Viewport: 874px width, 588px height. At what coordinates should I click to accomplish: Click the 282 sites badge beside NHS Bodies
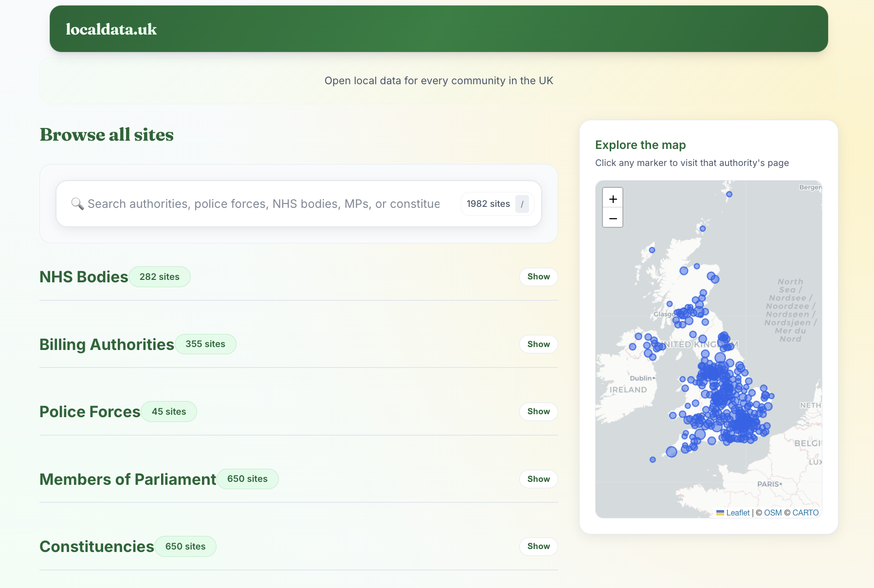click(x=160, y=276)
